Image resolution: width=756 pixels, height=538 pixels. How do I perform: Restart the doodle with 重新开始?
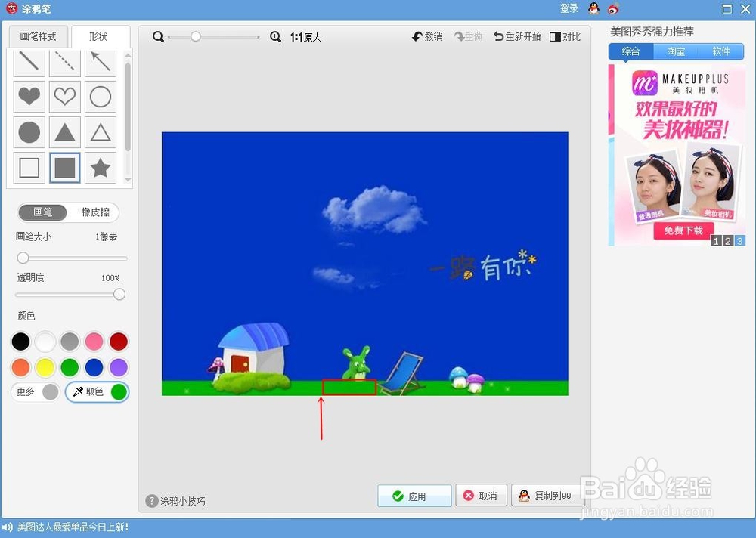point(517,36)
